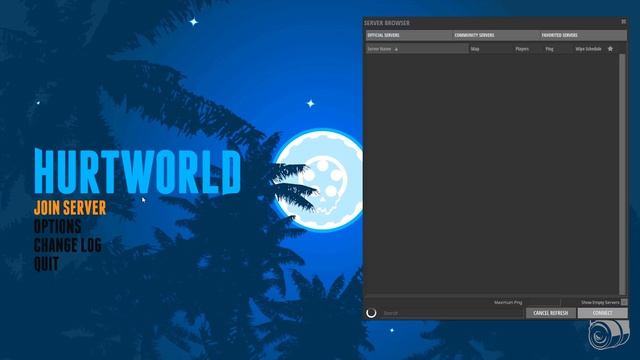Viewport: 640px width, 360px height.
Task: Sort the server list by Map
Action: click(x=475, y=49)
